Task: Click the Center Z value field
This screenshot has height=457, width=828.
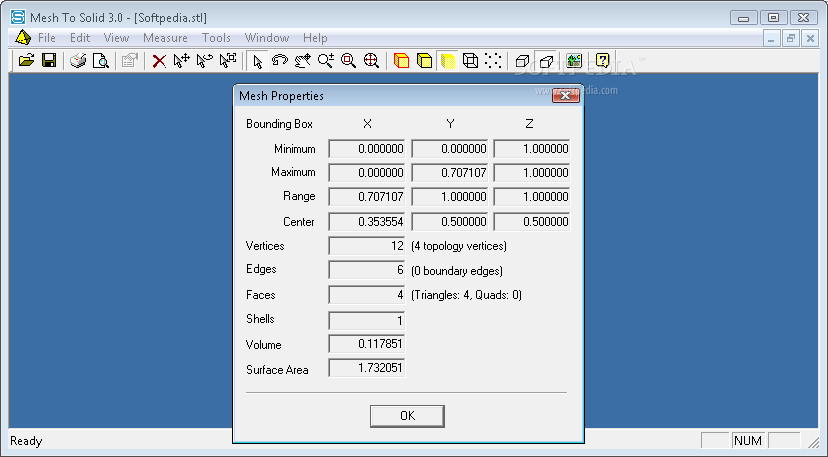Action: click(x=532, y=221)
